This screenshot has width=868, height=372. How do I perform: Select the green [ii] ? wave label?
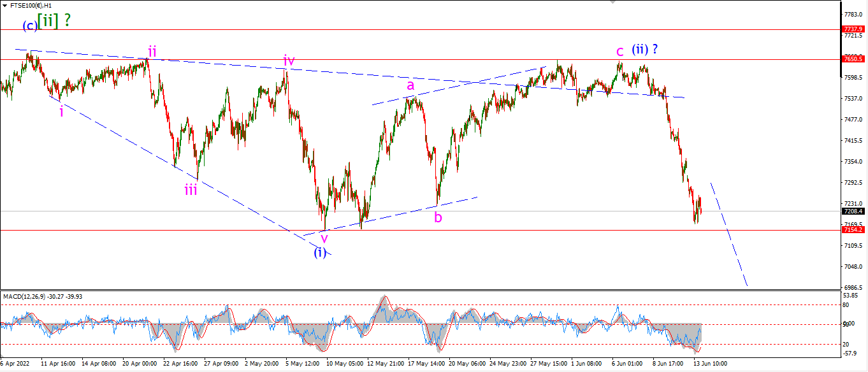click(x=54, y=20)
